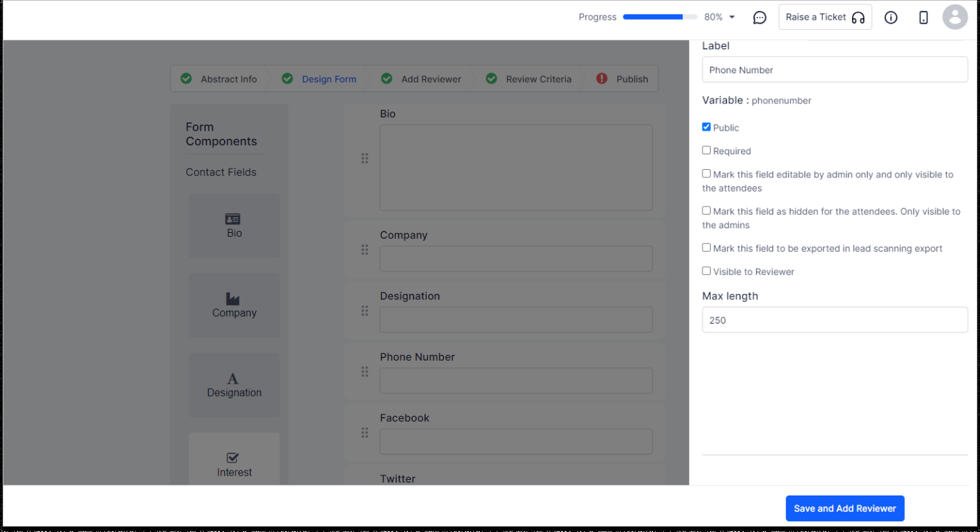Click the headset icon in Raise a Ticket
This screenshot has height=532, width=980.
pyautogui.click(x=858, y=18)
